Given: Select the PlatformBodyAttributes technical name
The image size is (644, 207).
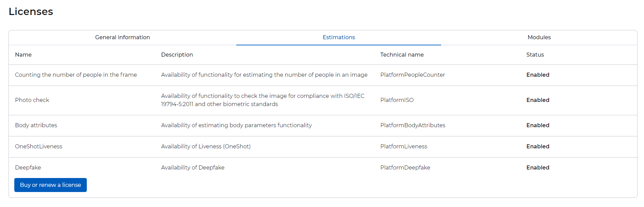Looking at the screenshot, I should 413,125.
